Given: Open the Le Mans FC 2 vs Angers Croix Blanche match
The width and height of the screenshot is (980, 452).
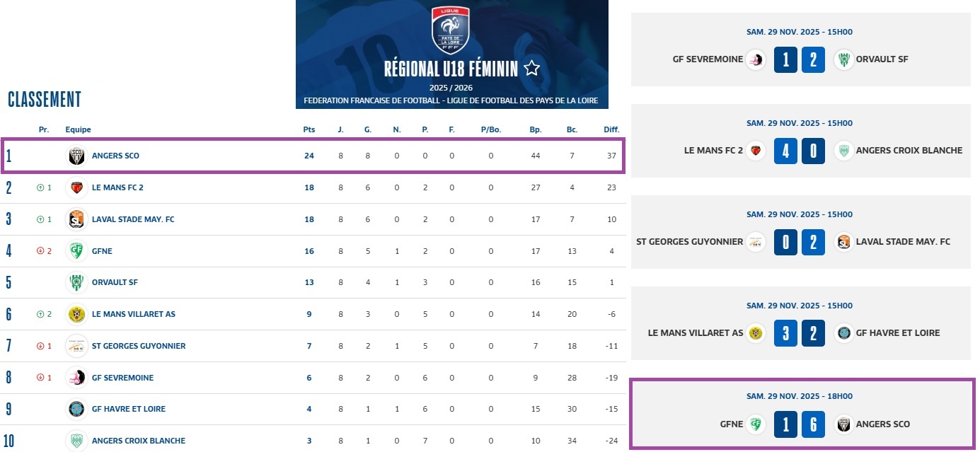Looking at the screenshot, I should coord(800,137).
